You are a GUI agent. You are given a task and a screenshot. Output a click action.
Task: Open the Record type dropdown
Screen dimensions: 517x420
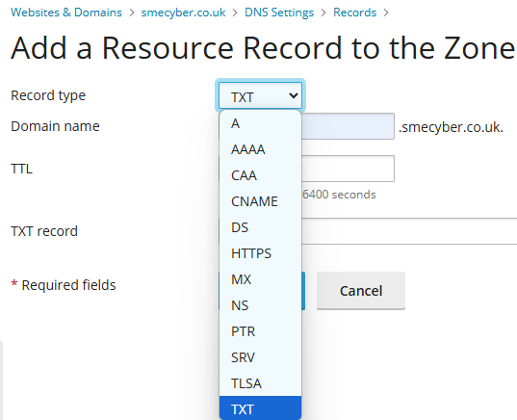point(260,95)
